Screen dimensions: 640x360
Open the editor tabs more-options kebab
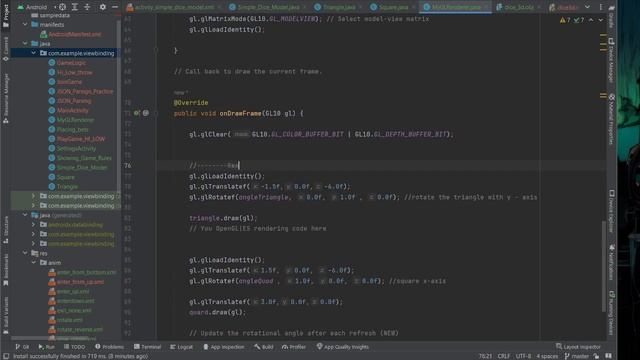601,7
